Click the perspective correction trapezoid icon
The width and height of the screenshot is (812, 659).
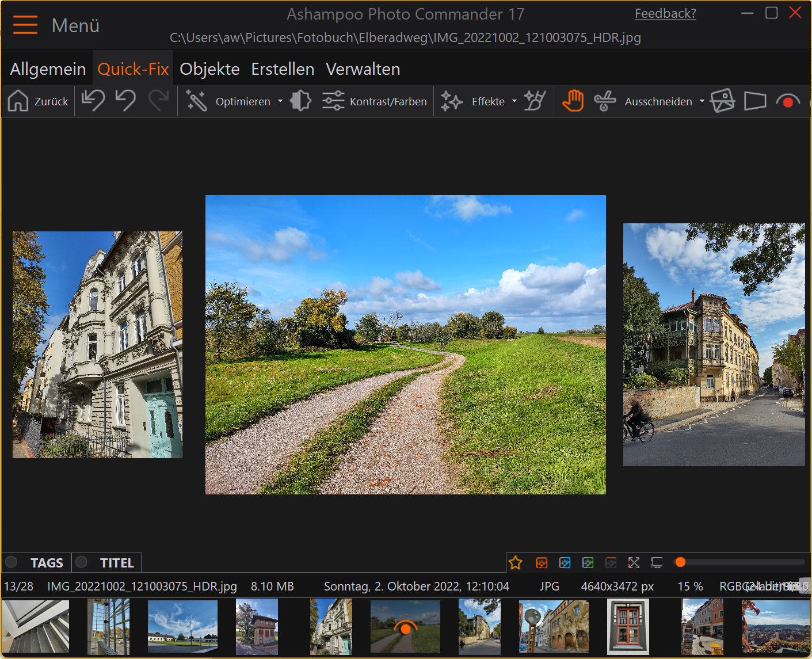(x=754, y=101)
